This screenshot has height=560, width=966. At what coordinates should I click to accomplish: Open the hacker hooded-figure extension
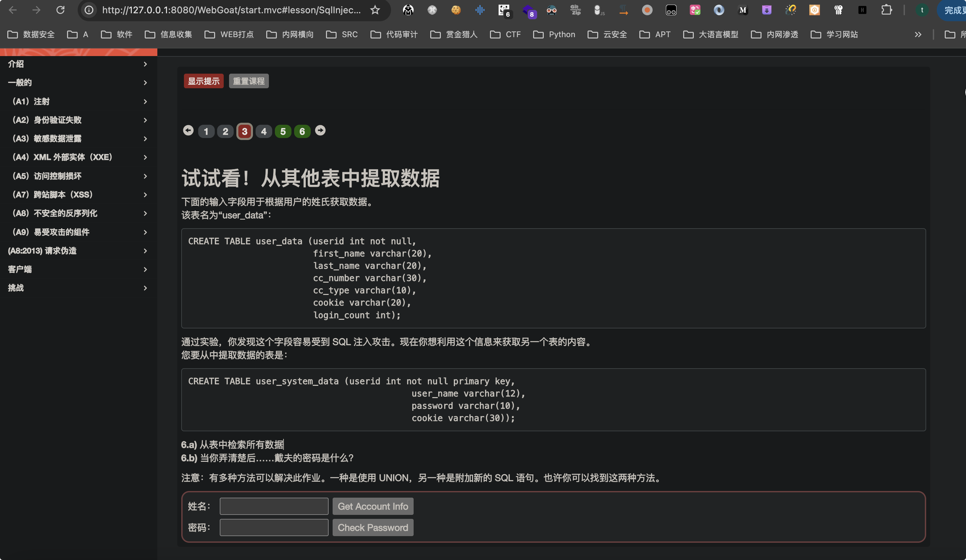click(x=408, y=10)
